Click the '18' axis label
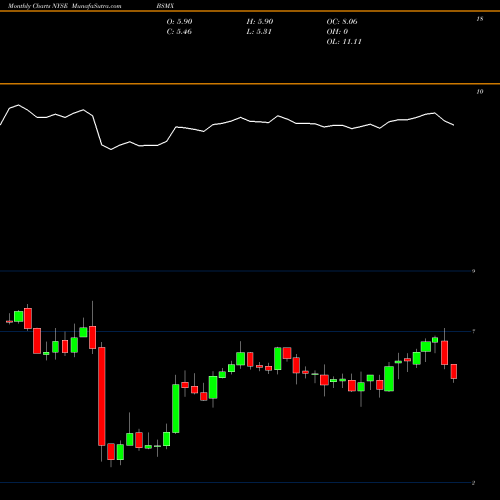The width and height of the screenshot is (500, 500). click(x=479, y=19)
